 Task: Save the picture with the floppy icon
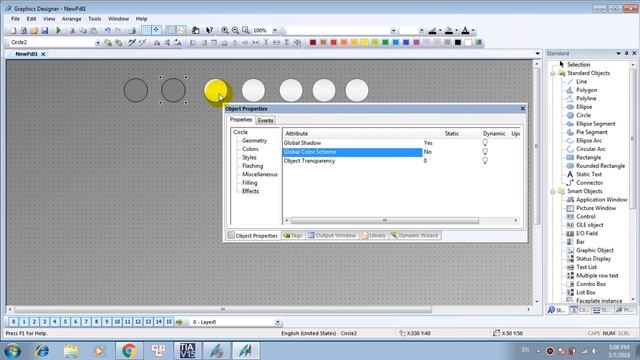tap(45, 31)
